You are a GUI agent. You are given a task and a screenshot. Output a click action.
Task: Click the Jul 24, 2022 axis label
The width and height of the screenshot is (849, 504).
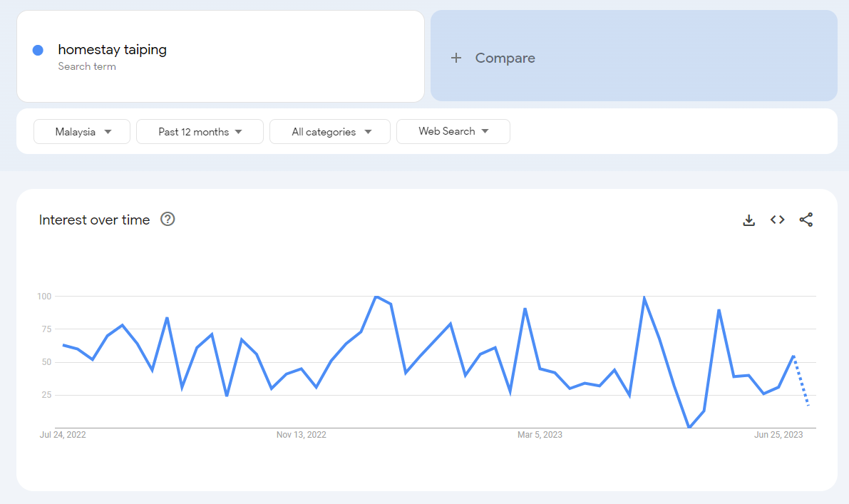point(63,435)
